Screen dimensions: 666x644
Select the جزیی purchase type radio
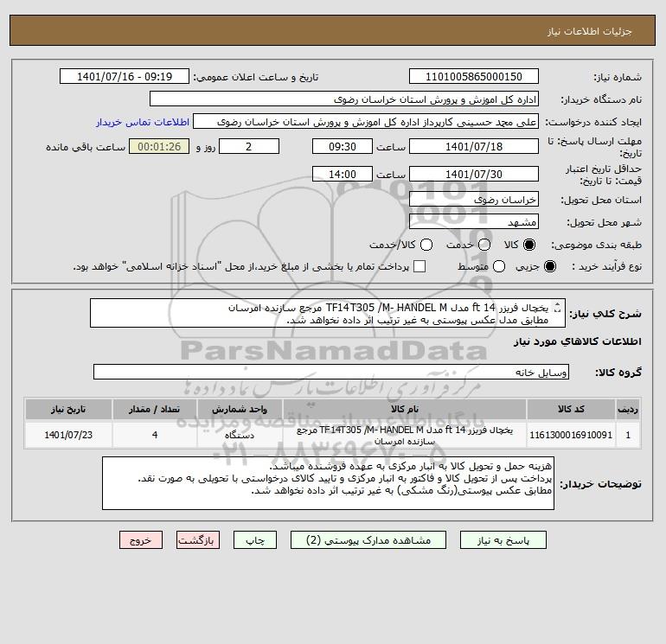(x=549, y=266)
